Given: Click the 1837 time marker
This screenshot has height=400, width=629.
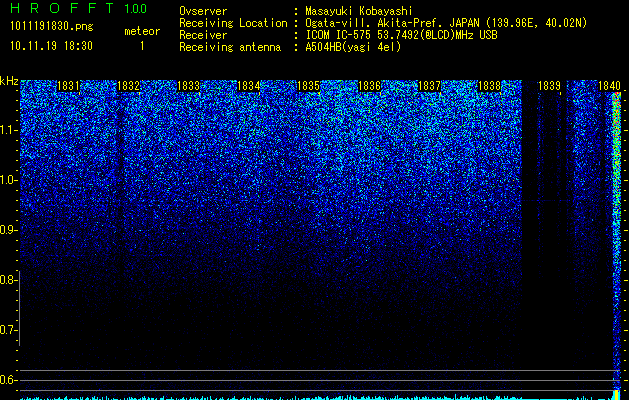Looking at the screenshot, I should coord(429,86).
